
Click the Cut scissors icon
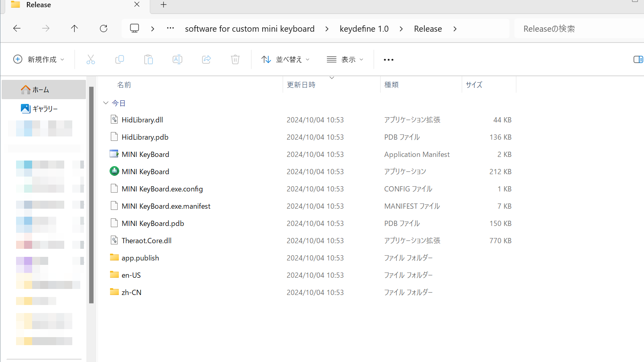click(91, 59)
